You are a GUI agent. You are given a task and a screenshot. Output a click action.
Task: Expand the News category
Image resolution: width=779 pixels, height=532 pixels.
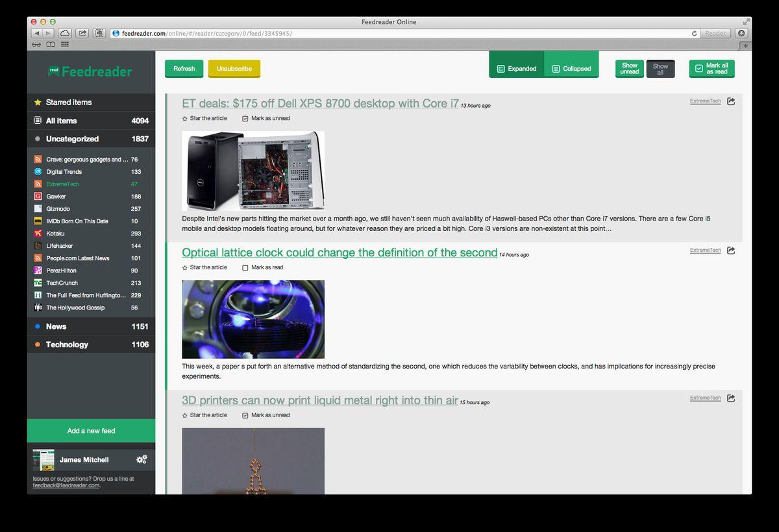pos(91,326)
